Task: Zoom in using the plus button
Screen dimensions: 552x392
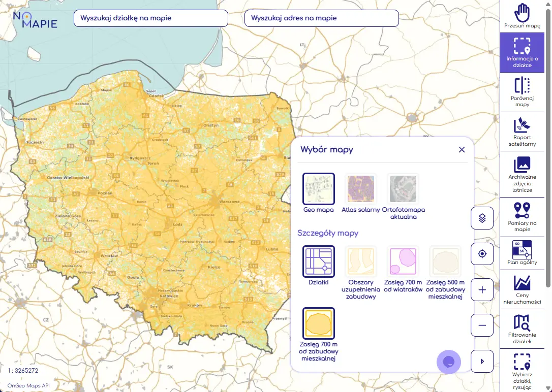Action: click(x=482, y=289)
